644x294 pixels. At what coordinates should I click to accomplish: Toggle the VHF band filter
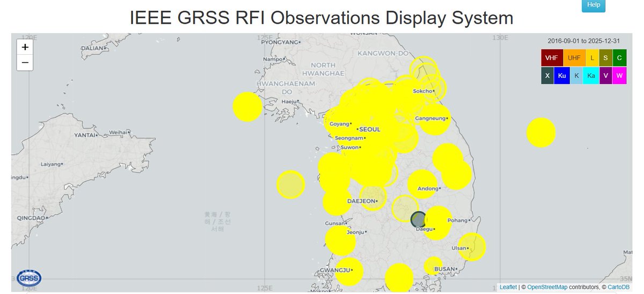(x=551, y=58)
